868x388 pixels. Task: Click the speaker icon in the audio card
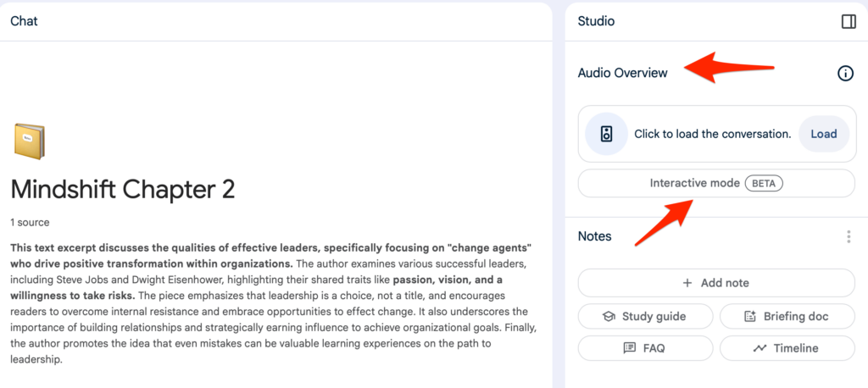point(607,134)
